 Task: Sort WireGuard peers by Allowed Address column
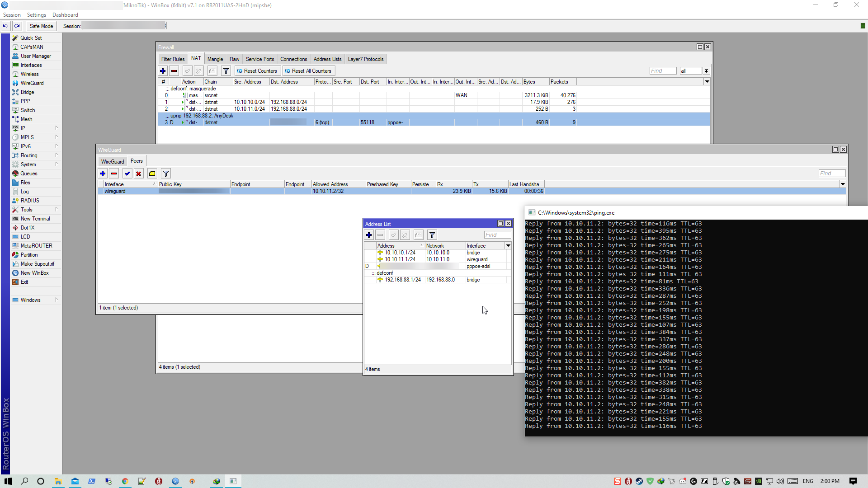coord(338,184)
